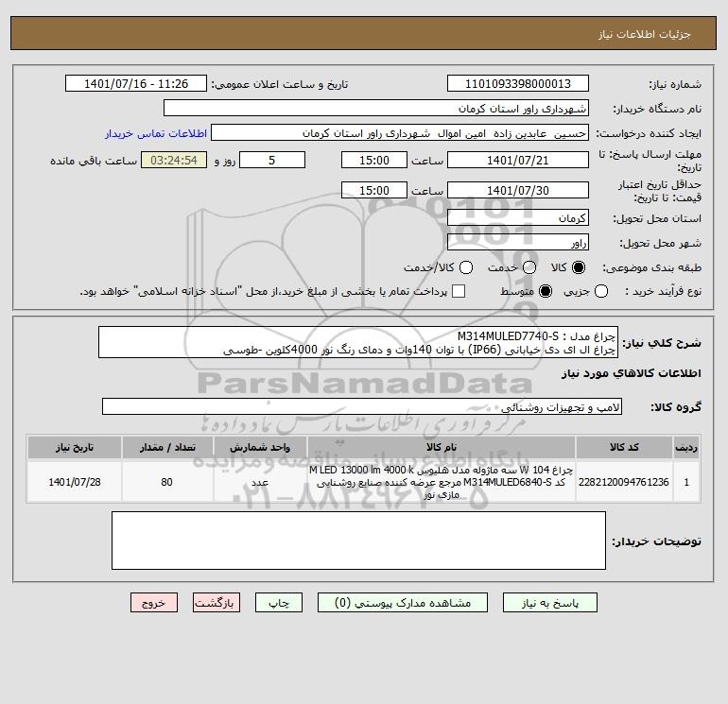Click the تاریخ نیاز column header
Image resolution: width=728 pixels, height=704 pixels.
click(x=75, y=447)
